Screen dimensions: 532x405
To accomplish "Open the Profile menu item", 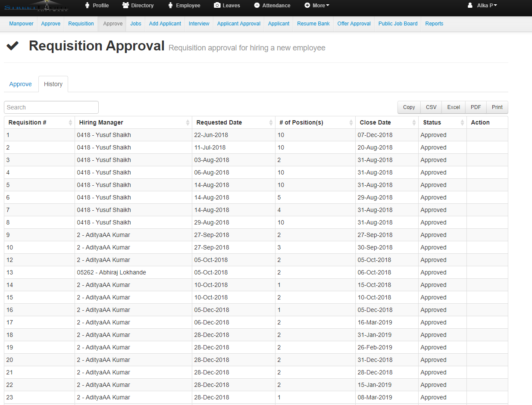I will [97, 5].
